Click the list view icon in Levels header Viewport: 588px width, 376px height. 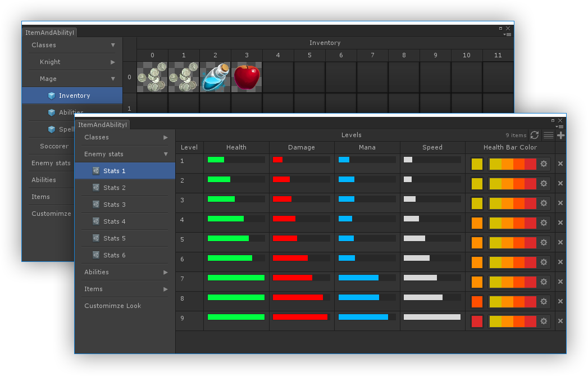coord(548,135)
